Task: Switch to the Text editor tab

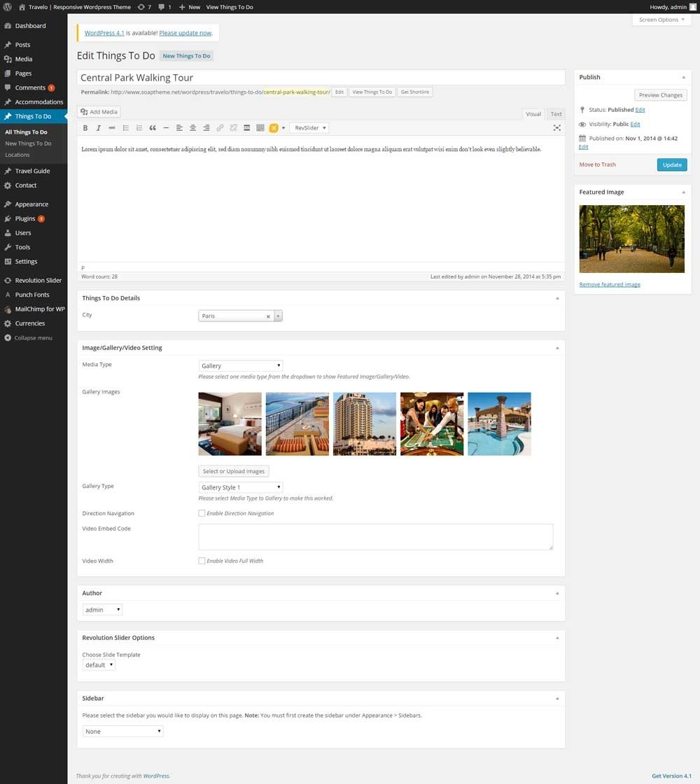Action: coord(556,114)
